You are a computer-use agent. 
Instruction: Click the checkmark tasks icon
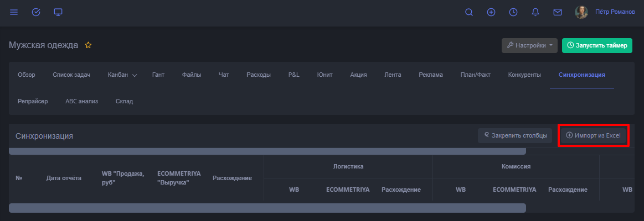click(36, 12)
